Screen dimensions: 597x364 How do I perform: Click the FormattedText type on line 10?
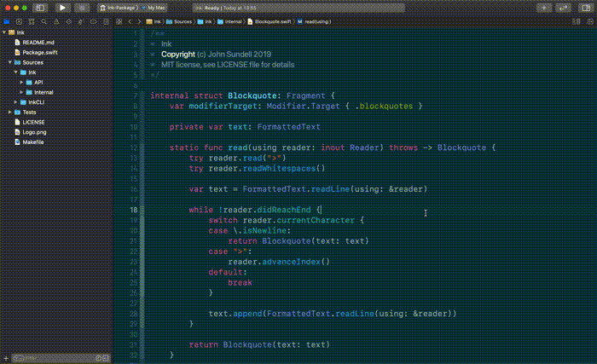[288, 127]
